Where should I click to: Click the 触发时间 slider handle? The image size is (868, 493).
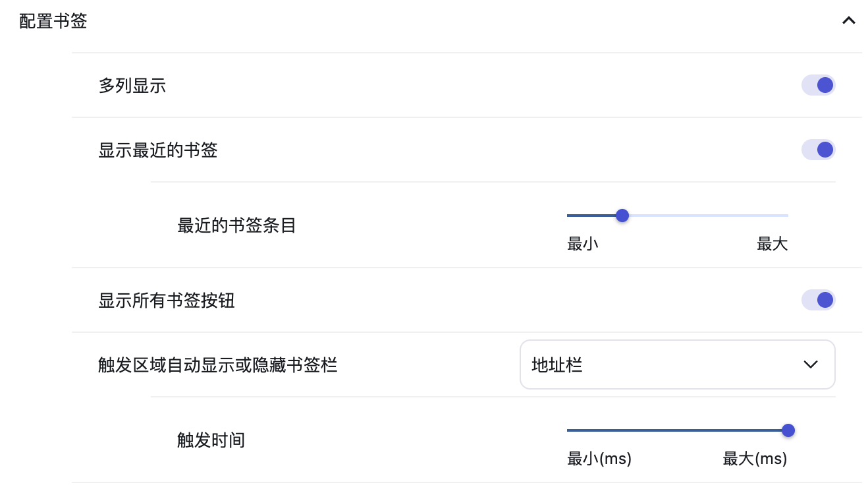[788, 430]
